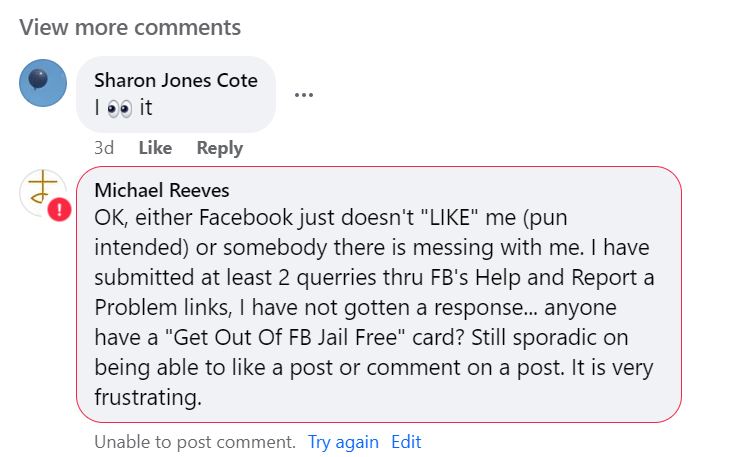Image resolution: width=738 pixels, height=457 pixels.
Task: Open Sharon Jones Cote's profile name link
Action: [176, 80]
